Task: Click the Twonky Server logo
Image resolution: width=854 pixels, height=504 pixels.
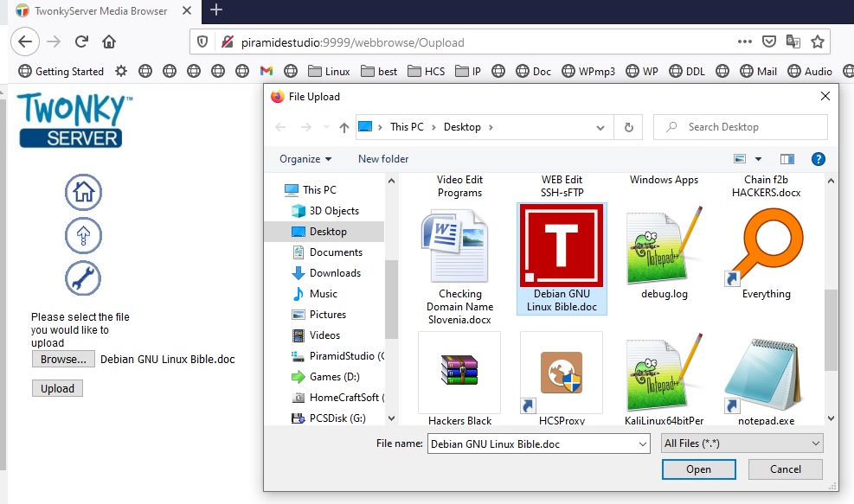Action: click(74, 120)
